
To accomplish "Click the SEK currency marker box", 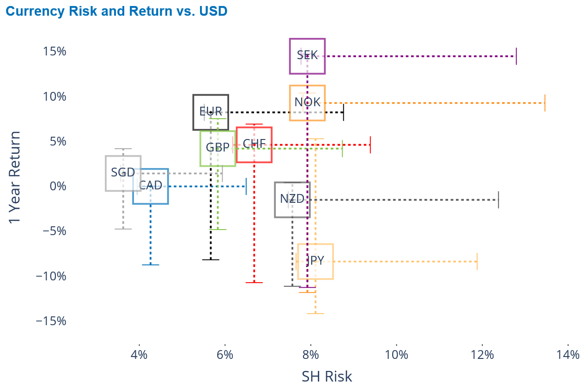I will click(x=307, y=56).
